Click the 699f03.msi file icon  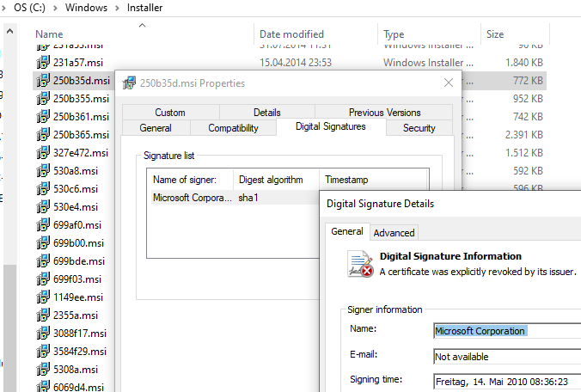43,279
